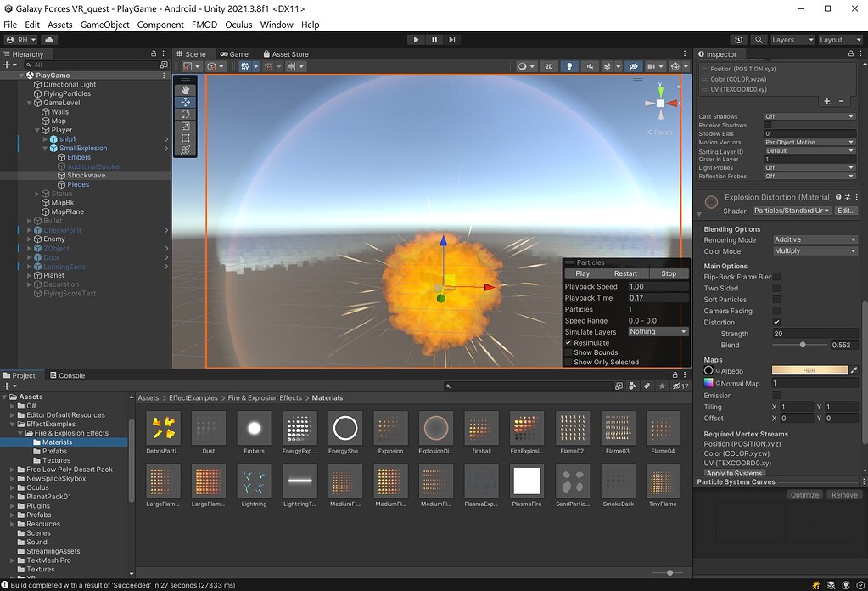
Task: Open material help question mark icon
Action: [838, 197]
